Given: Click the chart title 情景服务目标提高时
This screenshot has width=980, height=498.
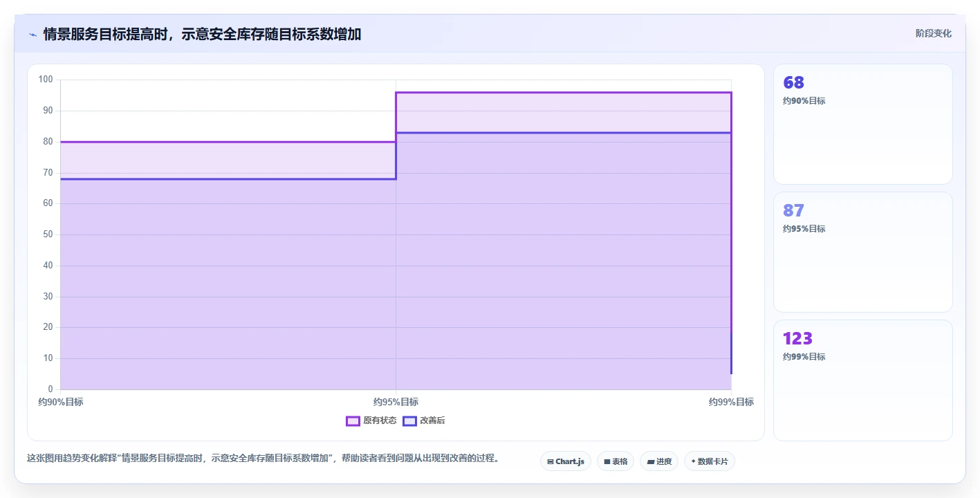Looking at the screenshot, I should [203, 34].
